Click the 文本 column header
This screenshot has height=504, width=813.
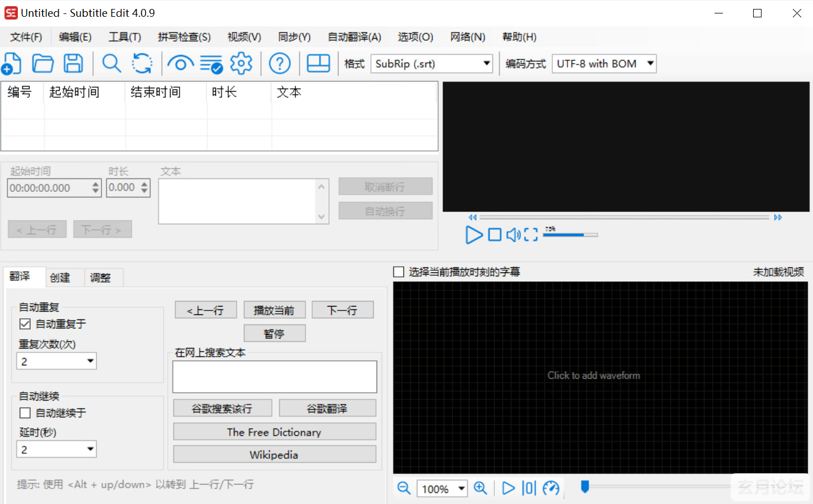click(354, 92)
